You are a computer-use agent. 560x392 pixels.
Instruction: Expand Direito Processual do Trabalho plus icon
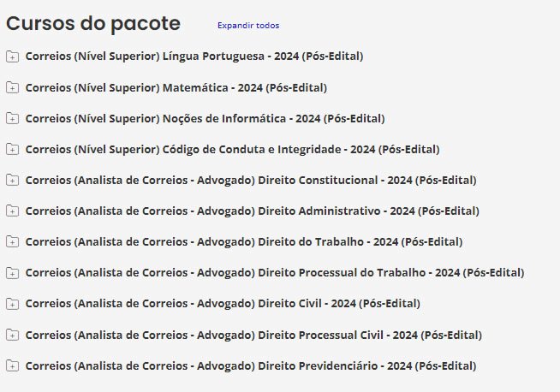point(12,273)
